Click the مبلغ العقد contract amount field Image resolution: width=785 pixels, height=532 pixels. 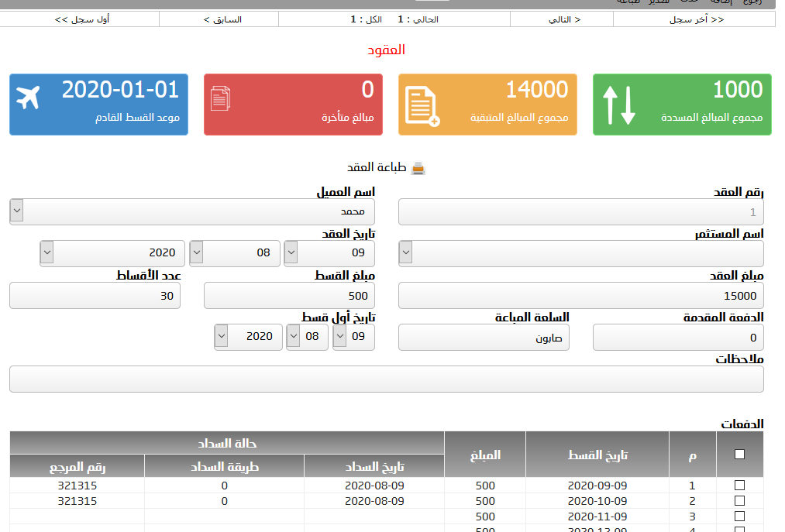[x=580, y=296]
